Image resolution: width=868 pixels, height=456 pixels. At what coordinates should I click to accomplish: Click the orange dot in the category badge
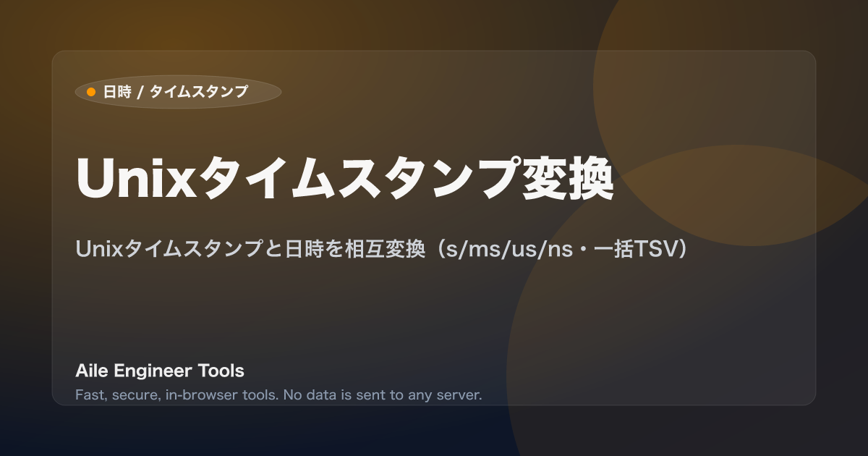tap(91, 92)
